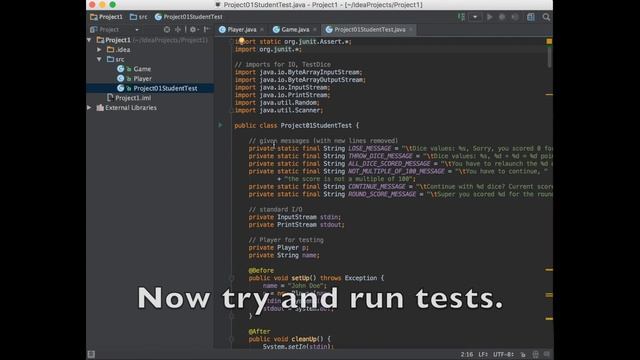
Task: Click the cleanUp method name
Action: point(304,339)
